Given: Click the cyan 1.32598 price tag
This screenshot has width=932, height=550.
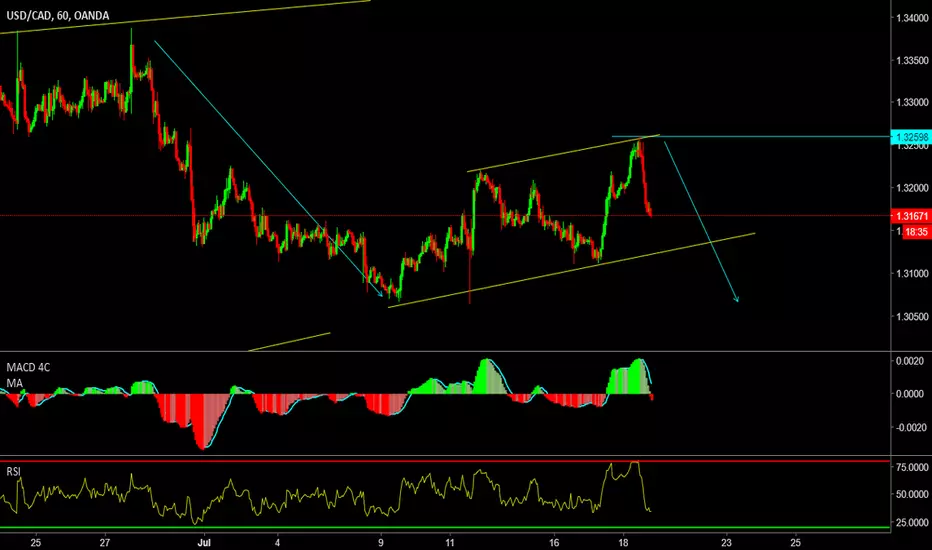Looking at the screenshot, I should click(911, 137).
